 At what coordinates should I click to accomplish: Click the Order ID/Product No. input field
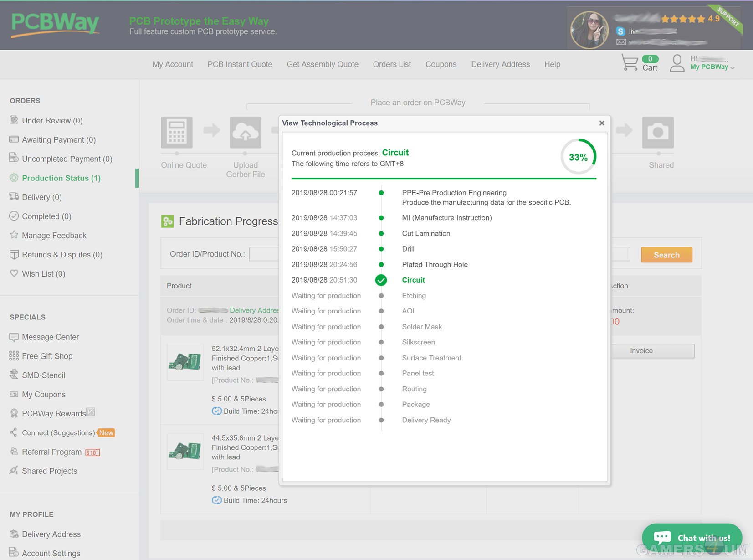click(x=264, y=254)
